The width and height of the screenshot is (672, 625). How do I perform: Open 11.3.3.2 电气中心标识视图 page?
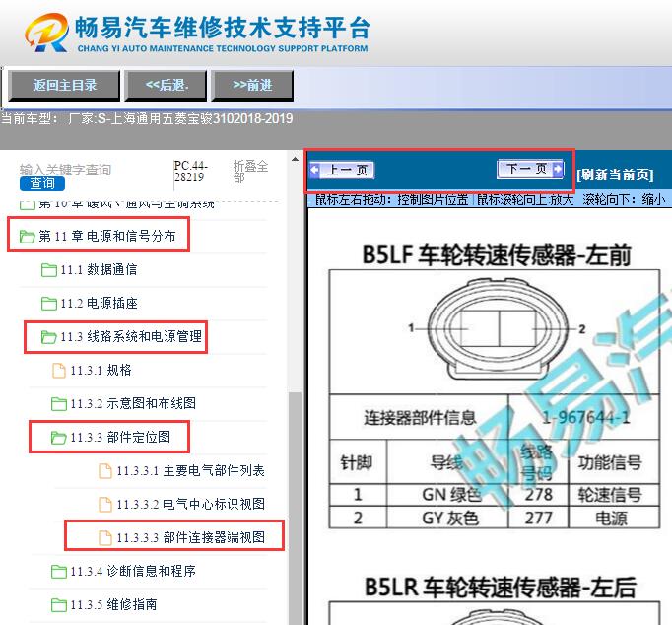(x=191, y=504)
